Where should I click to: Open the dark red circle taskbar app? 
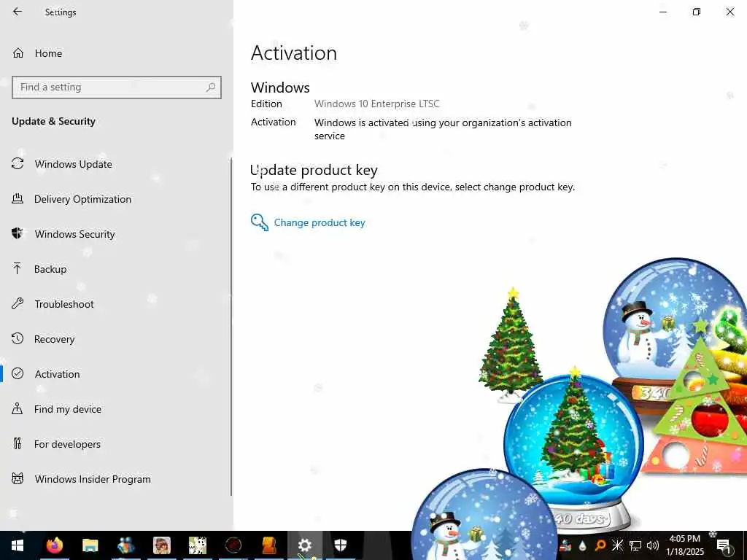[233, 545]
